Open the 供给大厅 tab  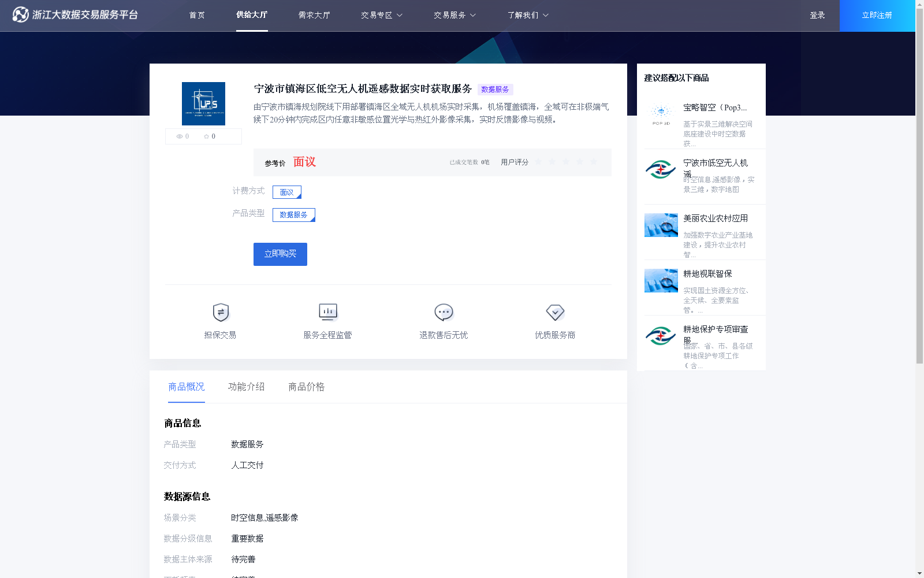tap(252, 15)
